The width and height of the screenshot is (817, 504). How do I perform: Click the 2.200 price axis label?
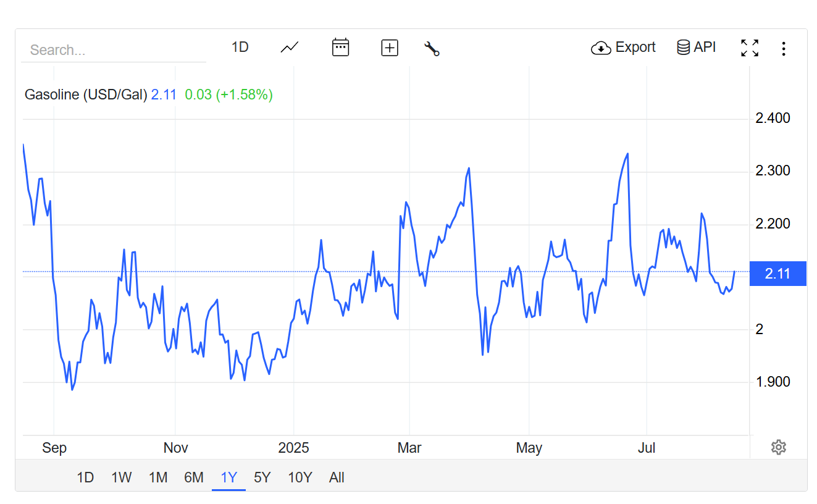[x=773, y=224]
